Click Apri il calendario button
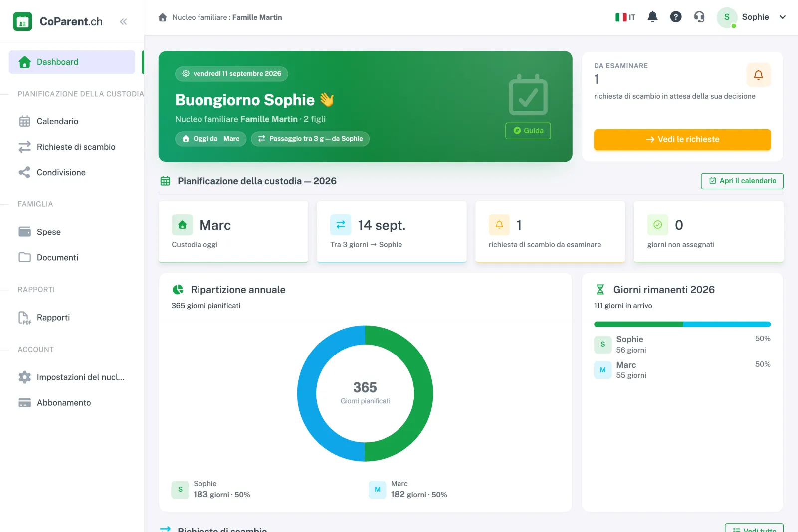The height and width of the screenshot is (532, 798). tap(742, 181)
